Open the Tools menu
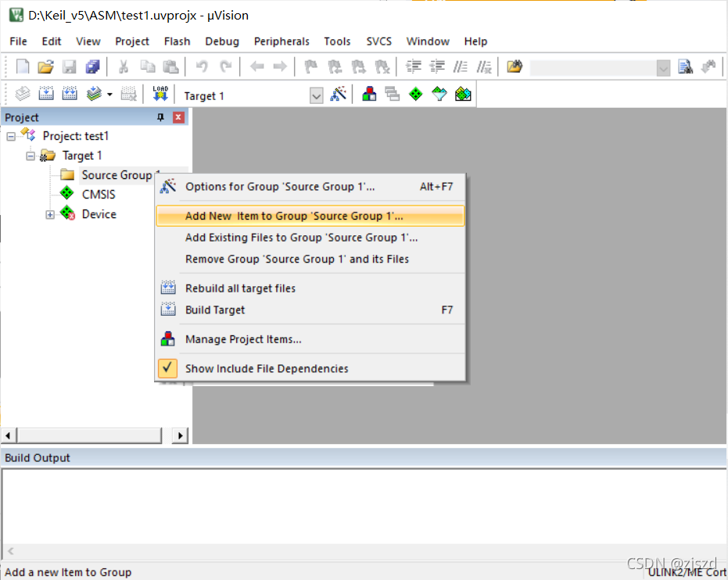728x580 pixels. click(x=337, y=41)
